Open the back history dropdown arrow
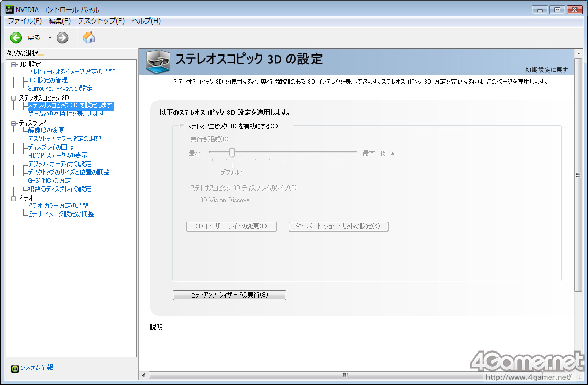The height and width of the screenshot is (385, 588). point(50,38)
